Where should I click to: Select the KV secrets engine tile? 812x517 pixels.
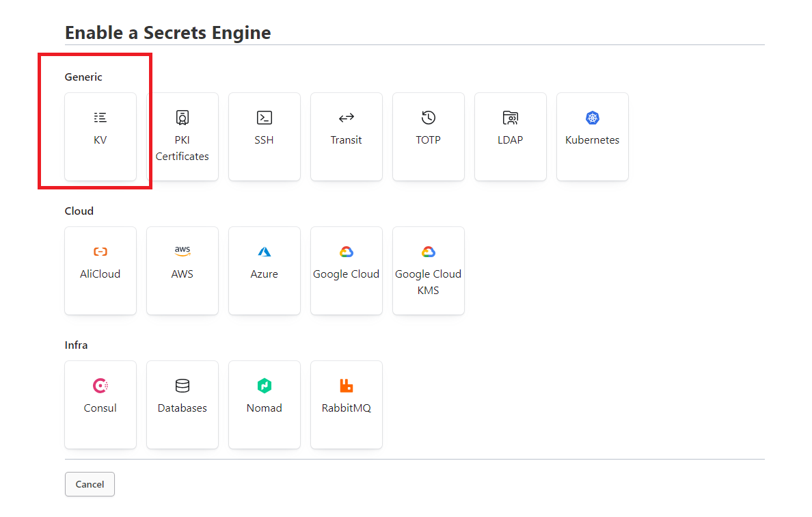pyautogui.click(x=100, y=135)
